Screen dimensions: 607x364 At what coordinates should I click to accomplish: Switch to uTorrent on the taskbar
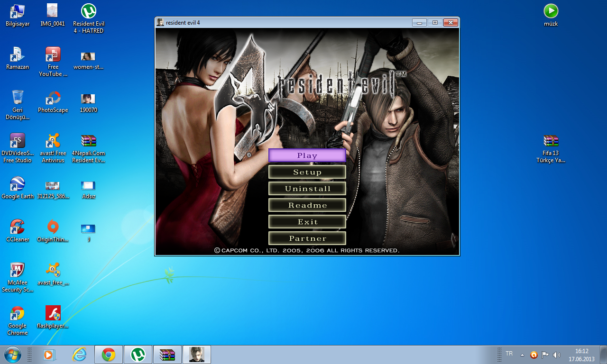coord(138,355)
